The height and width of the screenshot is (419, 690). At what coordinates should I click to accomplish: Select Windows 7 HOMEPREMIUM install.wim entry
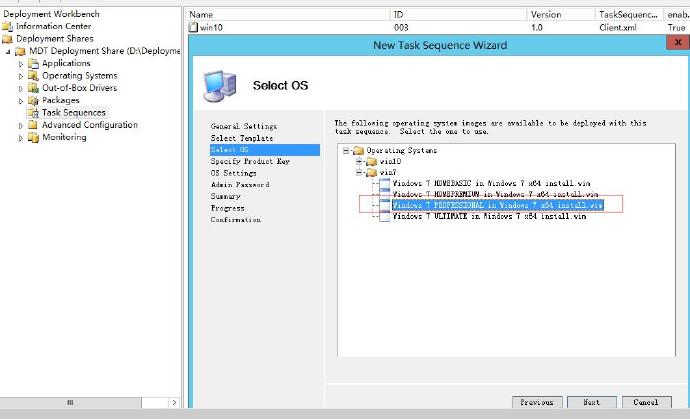coord(495,194)
